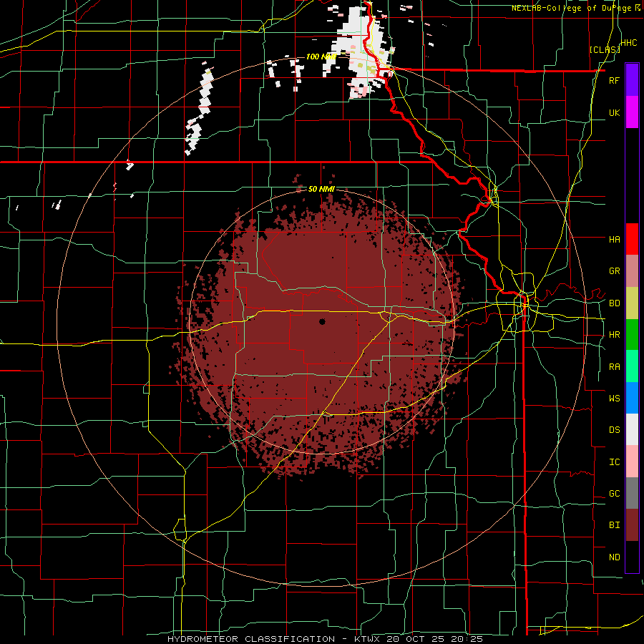Click the BI legend label
The width and height of the screenshot is (644, 644).
pyautogui.click(x=614, y=525)
